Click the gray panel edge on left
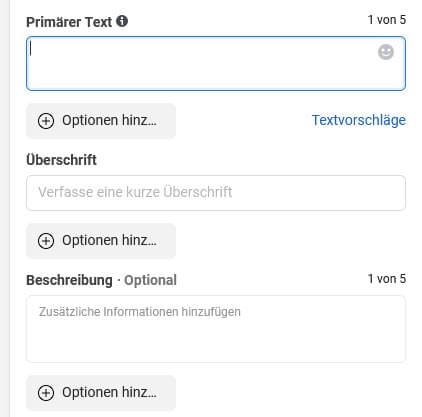422x417 pixels. click(5, 208)
